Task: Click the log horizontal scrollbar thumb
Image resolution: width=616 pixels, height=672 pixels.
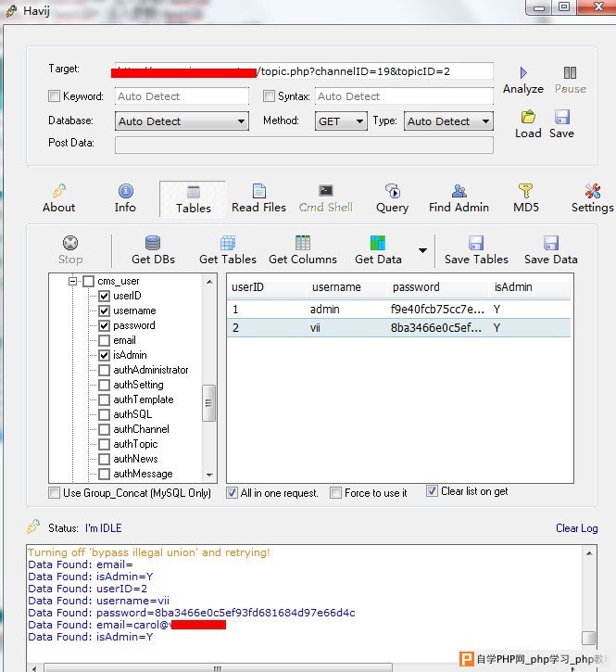Action: tap(218, 667)
